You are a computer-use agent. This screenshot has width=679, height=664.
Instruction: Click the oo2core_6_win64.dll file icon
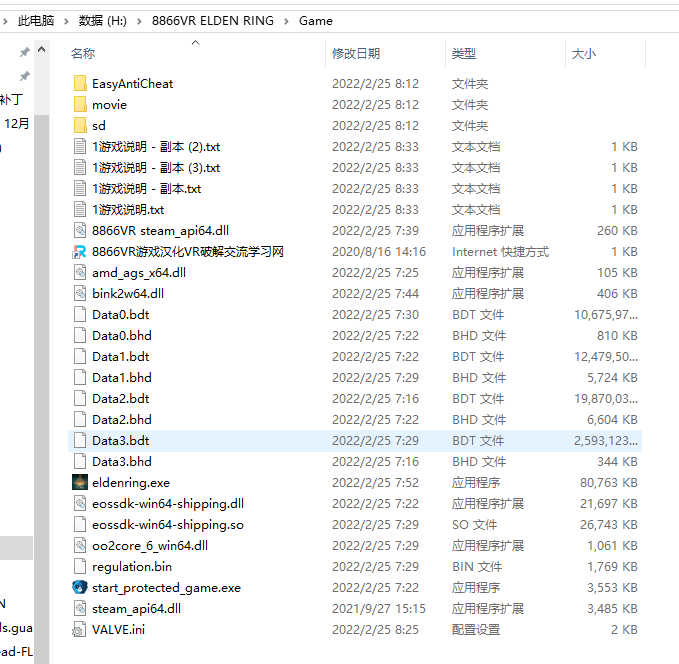coord(80,545)
